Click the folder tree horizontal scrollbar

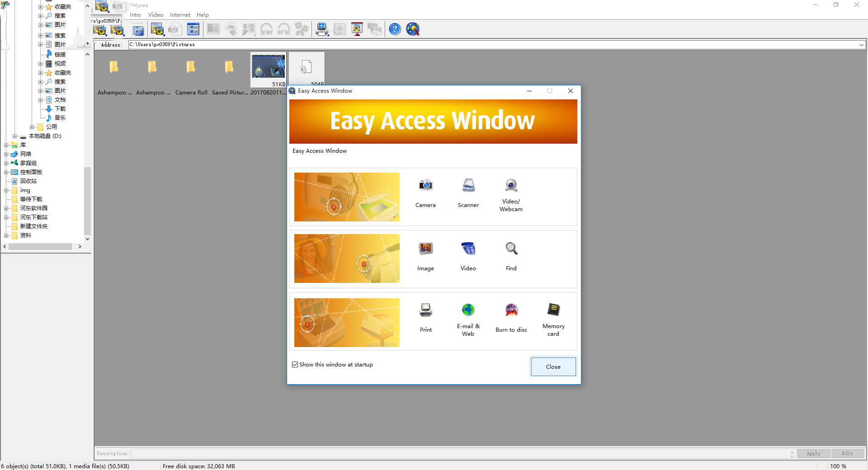click(41, 247)
